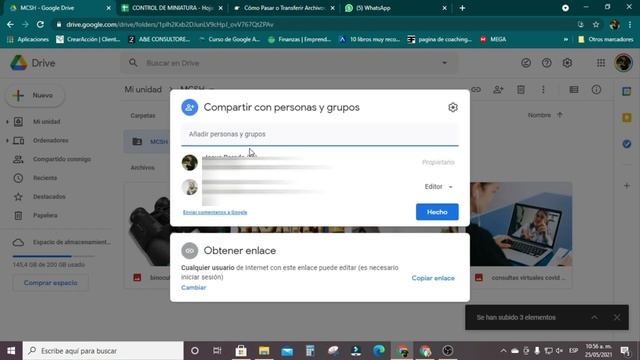The height and width of the screenshot is (360, 640).
Task: Open share settings gear in dialog
Action: pos(453,107)
